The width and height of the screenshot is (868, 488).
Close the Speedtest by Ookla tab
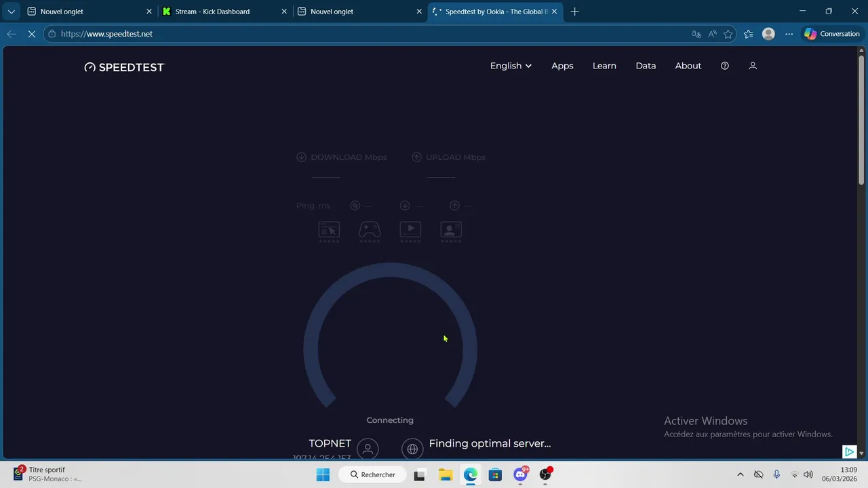point(554,12)
